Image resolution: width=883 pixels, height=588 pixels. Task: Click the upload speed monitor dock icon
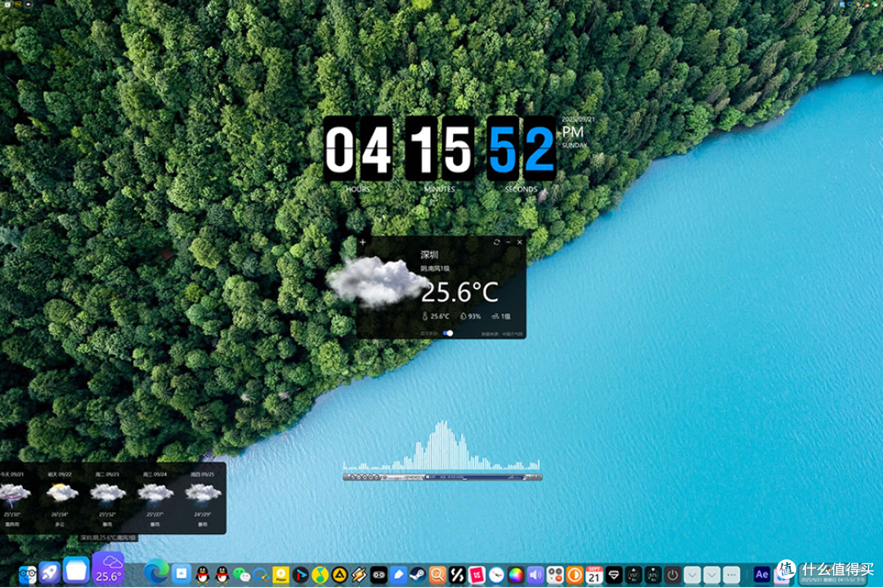(634, 574)
